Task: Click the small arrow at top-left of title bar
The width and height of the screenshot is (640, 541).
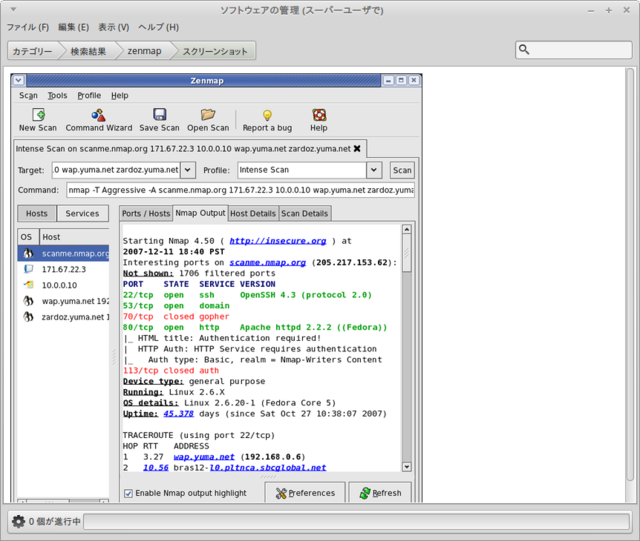Action: (13, 9)
